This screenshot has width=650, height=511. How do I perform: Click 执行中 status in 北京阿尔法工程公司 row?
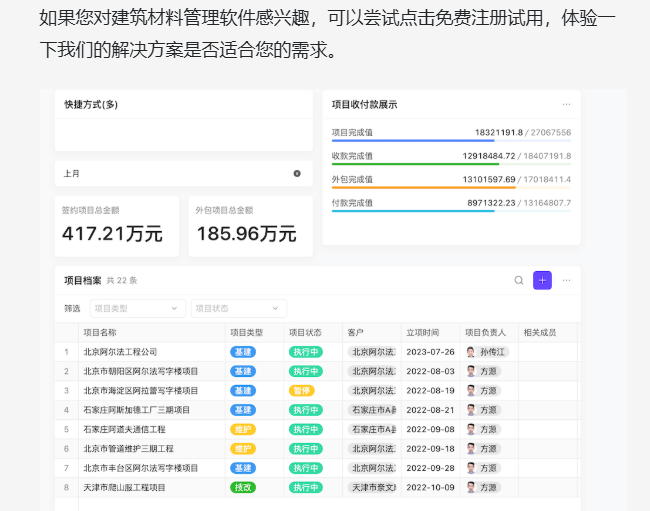(306, 352)
